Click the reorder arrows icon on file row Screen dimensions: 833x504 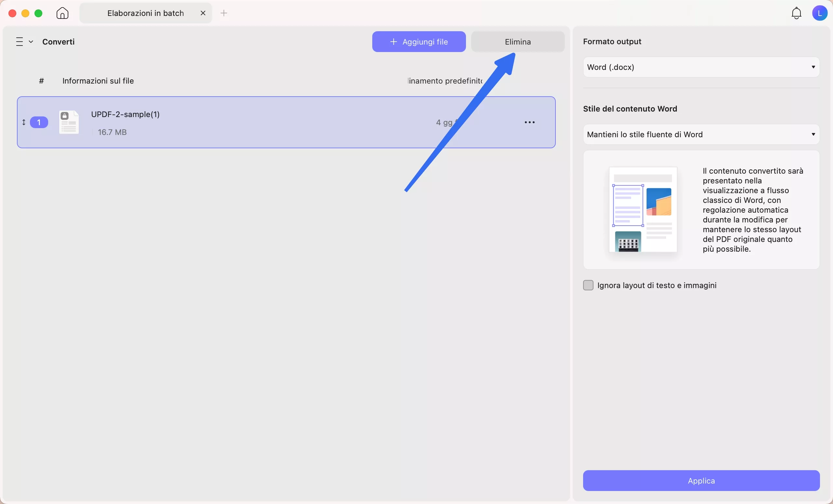click(24, 122)
